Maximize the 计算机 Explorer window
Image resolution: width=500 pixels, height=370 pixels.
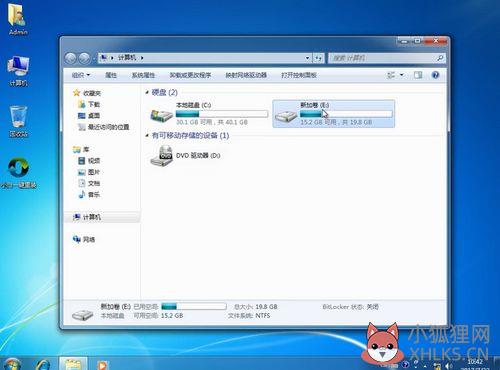point(417,41)
